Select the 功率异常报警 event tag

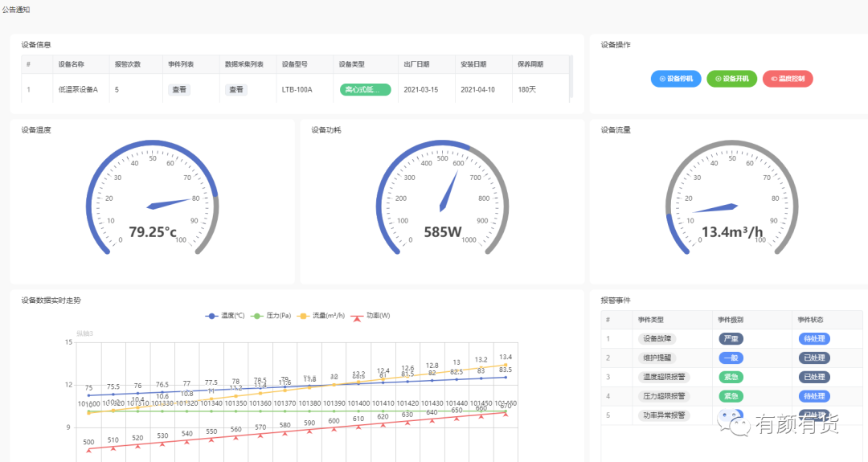(661, 415)
